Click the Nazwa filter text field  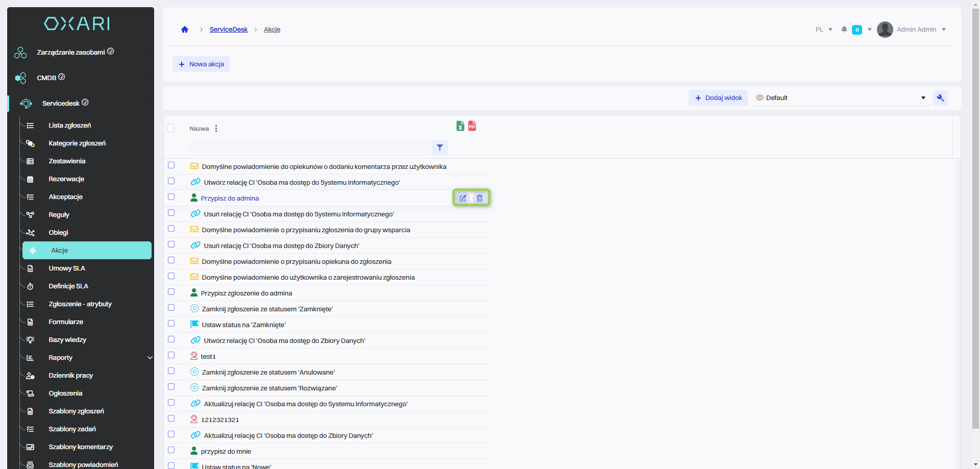click(x=309, y=148)
